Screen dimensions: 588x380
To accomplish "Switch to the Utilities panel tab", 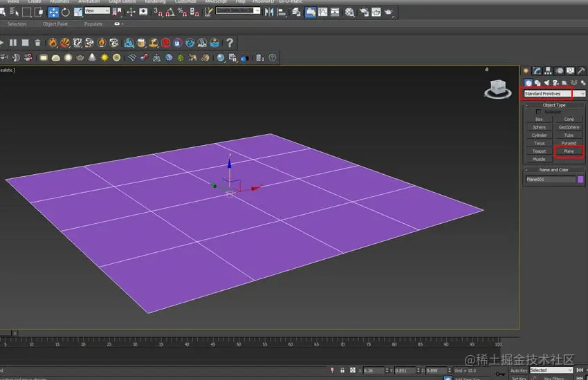I will [581, 70].
